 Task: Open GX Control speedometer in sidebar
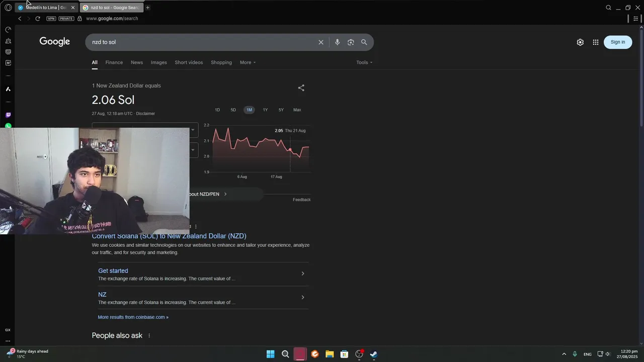(8, 30)
